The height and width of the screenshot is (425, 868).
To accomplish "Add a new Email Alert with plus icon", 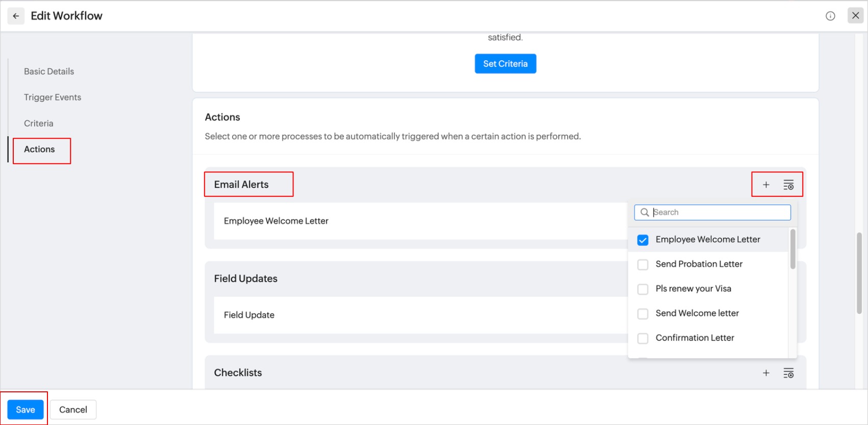I will point(766,185).
